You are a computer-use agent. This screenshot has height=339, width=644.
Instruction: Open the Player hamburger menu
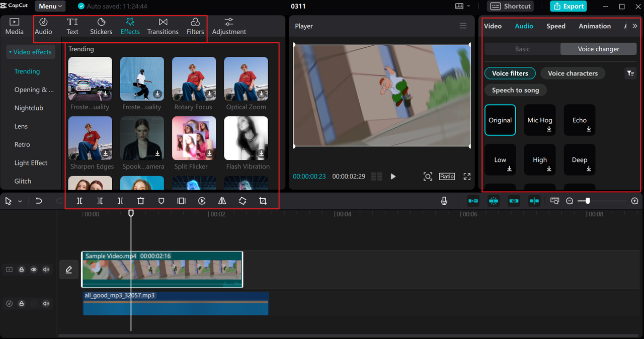coord(463,26)
